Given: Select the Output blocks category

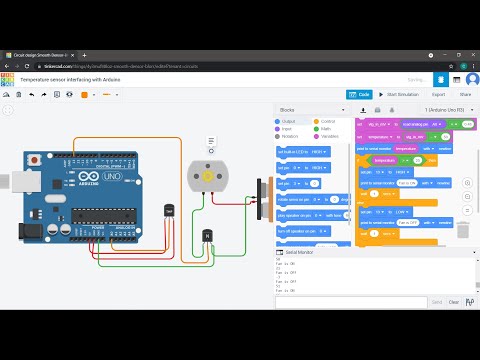Looking at the screenshot, I should pyautogui.click(x=285, y=121).
